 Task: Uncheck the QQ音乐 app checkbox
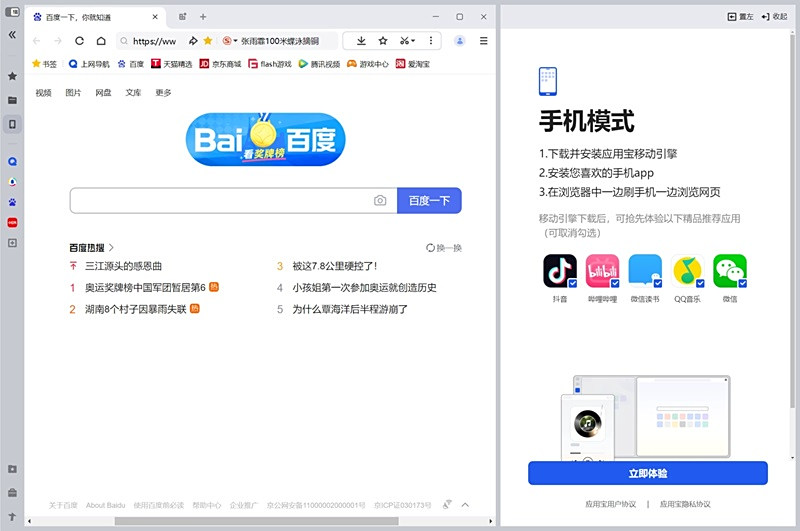click(699, 284)
